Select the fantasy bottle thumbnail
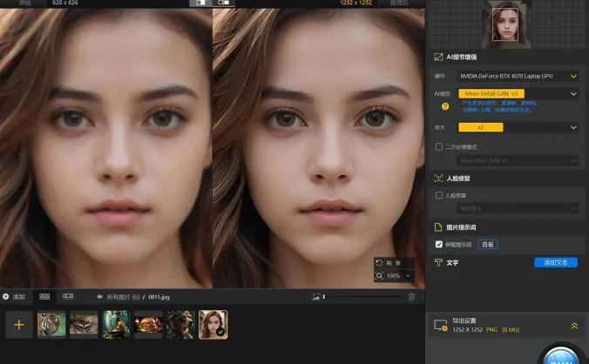 (x=116, y=325)
